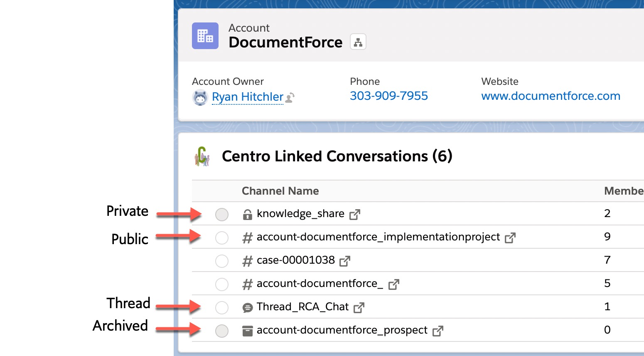644x356 pixels.
Task: Click the Centro logo icon
Action: click(x=202, y=156)
